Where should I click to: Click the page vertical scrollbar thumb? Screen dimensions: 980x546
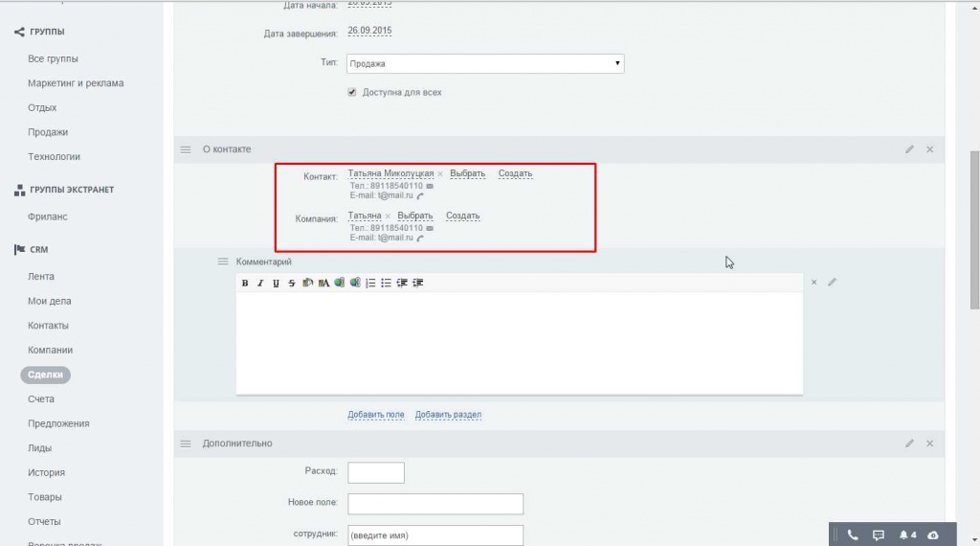pyautogui.click(x=974, y=230)
